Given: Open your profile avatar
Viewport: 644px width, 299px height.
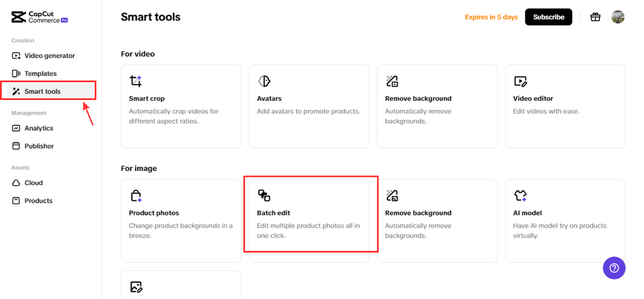Looking at the screenshot, I should [x=618, y=17].
